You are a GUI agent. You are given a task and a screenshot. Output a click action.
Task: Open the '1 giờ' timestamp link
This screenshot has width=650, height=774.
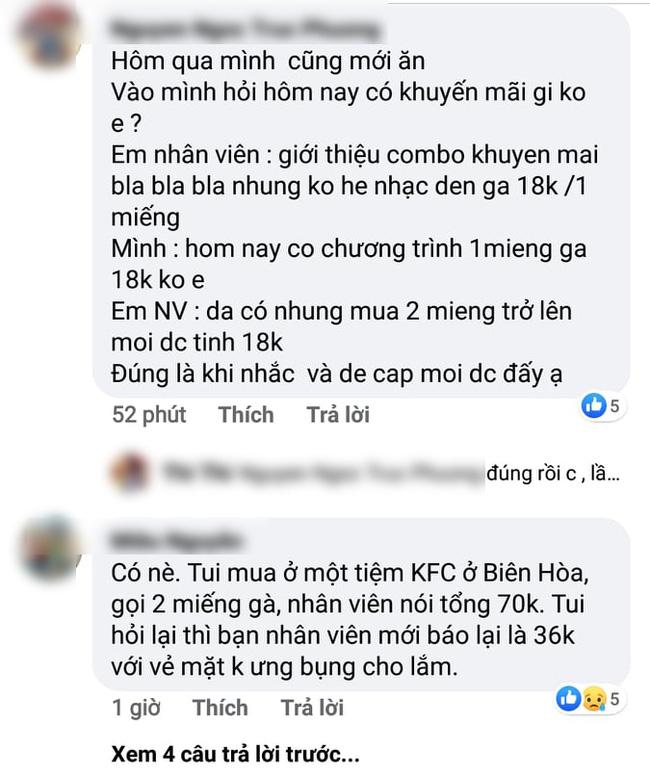(x=136, y=708)
